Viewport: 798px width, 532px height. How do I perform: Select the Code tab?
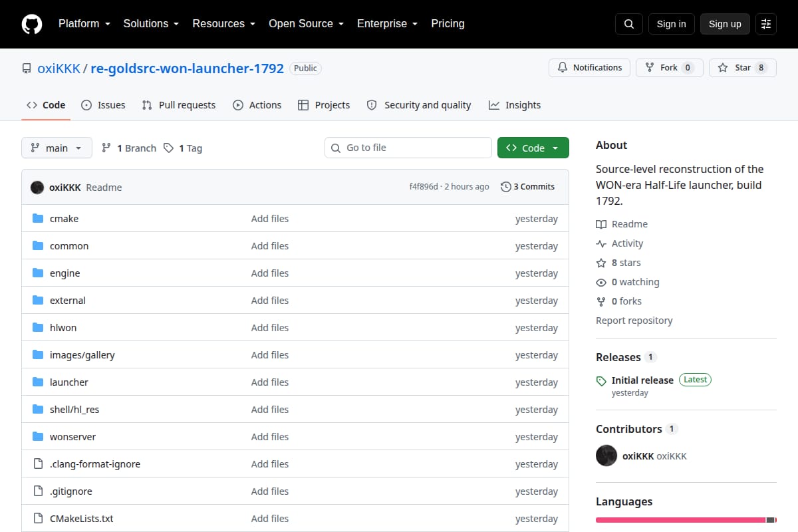click(x=46, y=105)
